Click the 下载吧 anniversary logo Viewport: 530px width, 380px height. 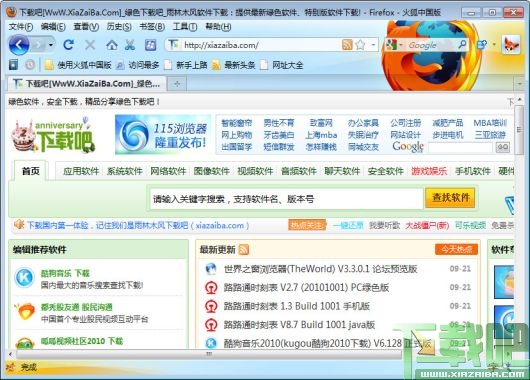[x=53, y=135]
